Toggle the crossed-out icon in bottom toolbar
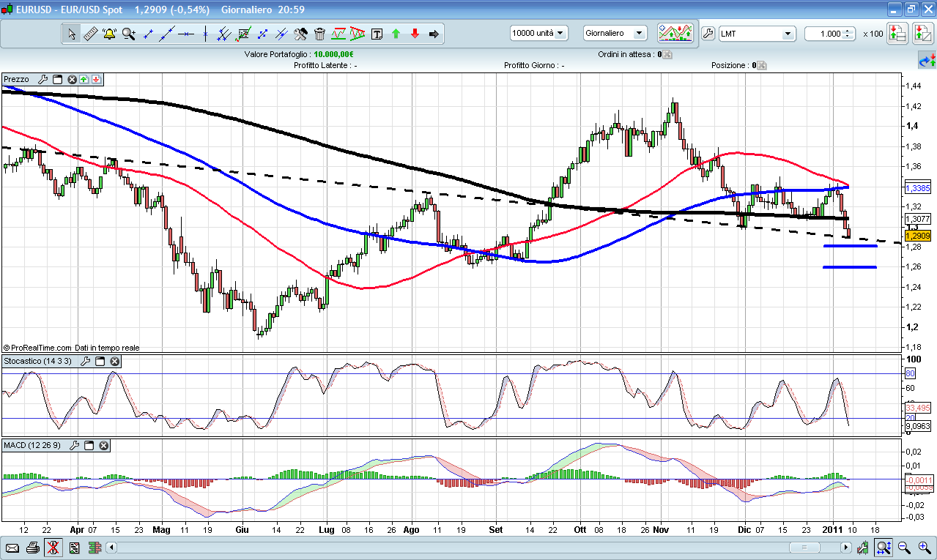The image size is (937, 560). [x=53, y=548]
